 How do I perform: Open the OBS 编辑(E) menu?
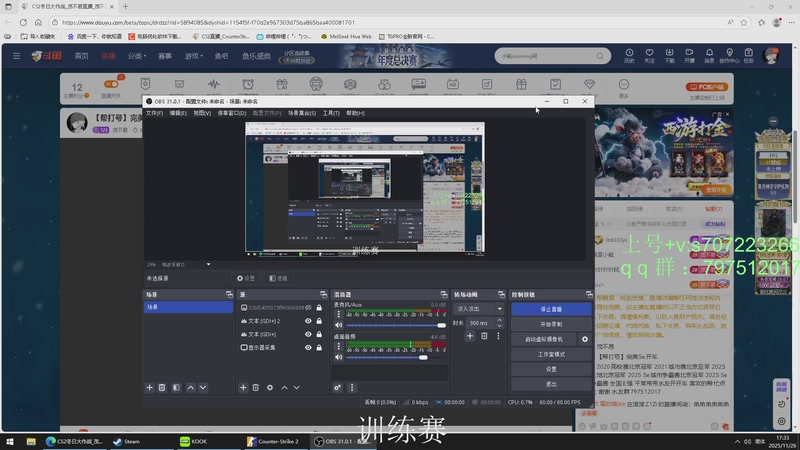coord(178,113)
